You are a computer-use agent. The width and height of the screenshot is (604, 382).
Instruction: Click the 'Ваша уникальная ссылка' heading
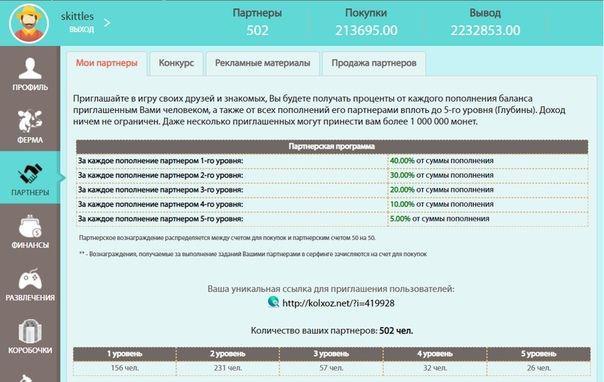point(331,289)
